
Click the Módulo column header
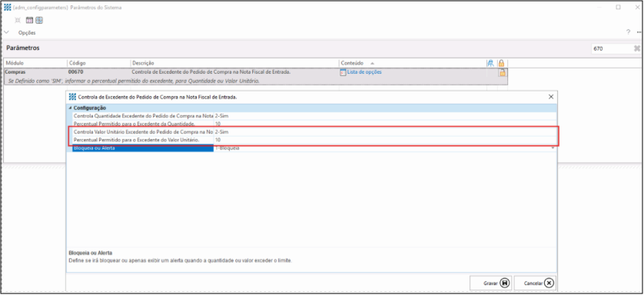(35, 63)
